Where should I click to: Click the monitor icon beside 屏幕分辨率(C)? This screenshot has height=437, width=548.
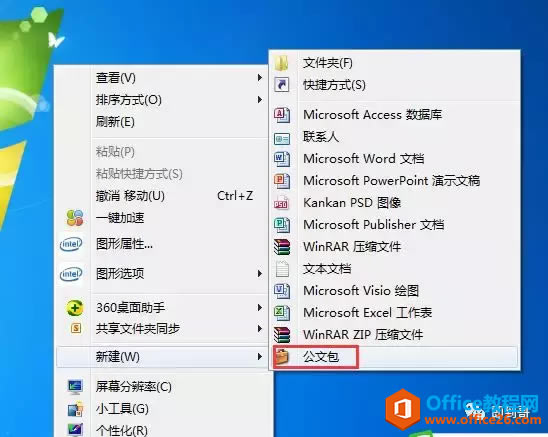75,387
